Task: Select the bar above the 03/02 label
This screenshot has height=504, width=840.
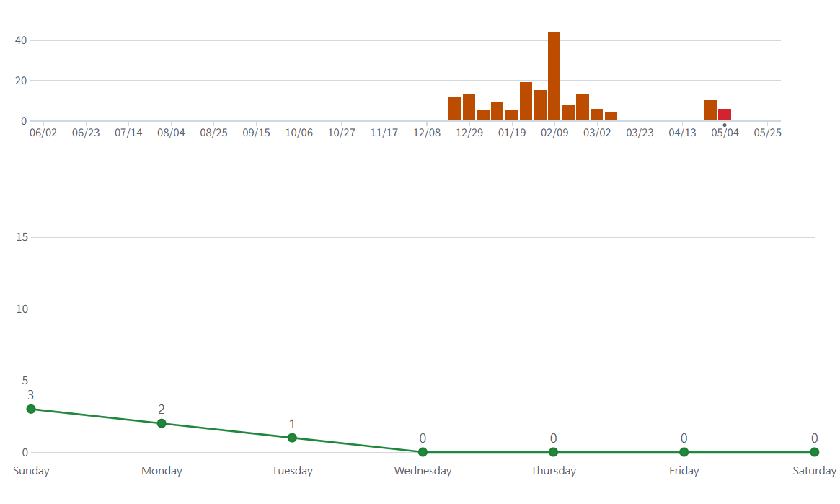Action: click(596, 115)
